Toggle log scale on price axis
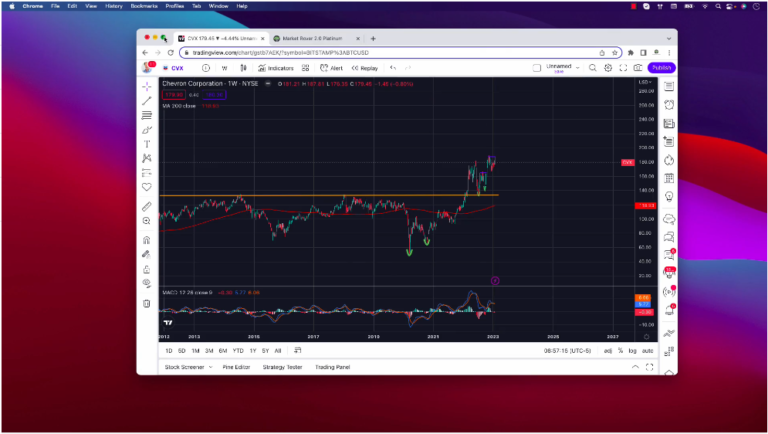This screenshot has height=434, width=768. (633, 351)
